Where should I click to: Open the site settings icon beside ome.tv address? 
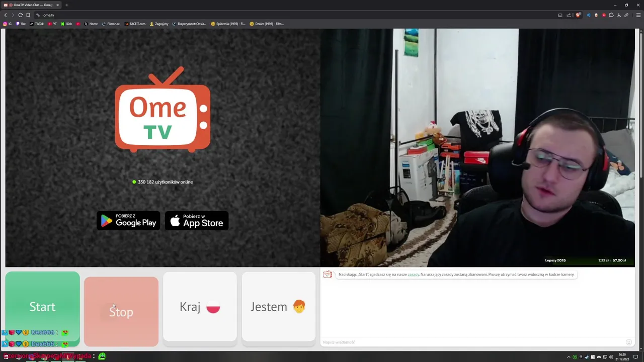point(38,15)
